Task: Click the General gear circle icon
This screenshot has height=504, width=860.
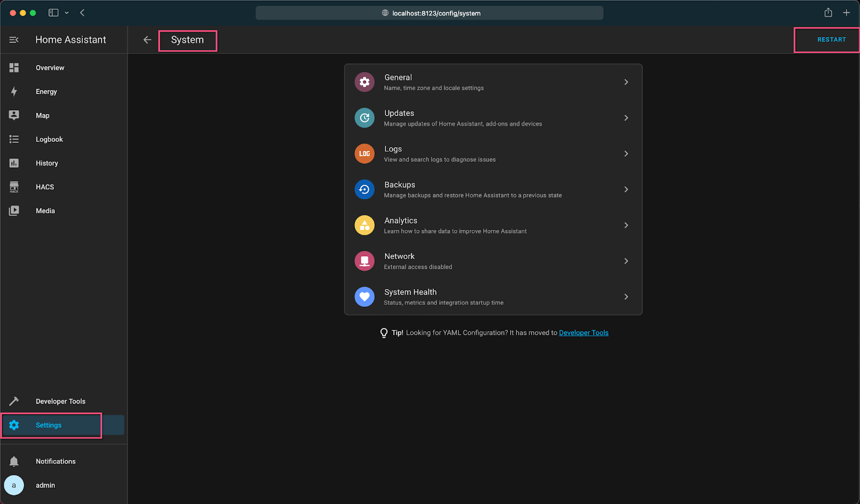Action: tap(364, 82)
